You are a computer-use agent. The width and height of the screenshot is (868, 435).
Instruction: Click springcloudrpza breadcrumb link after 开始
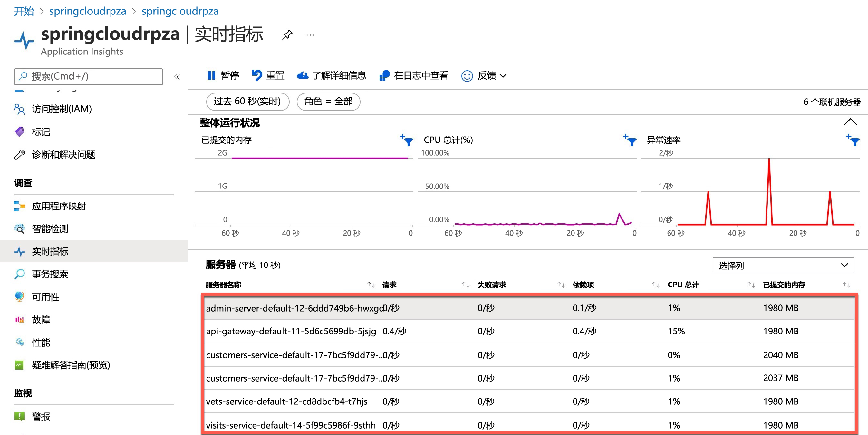(x=88, y=11)
